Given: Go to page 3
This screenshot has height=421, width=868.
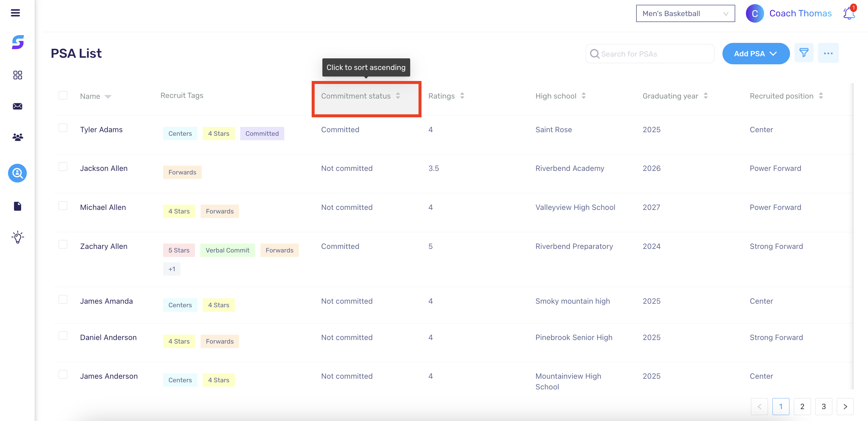Looking at the screenshot, I should click(x=824, y=406).
